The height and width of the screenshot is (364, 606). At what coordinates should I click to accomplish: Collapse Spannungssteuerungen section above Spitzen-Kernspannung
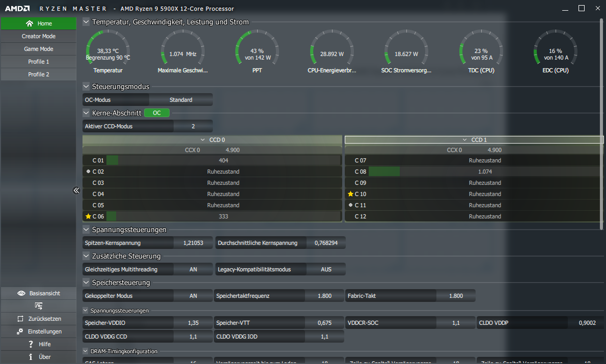(86, 230)
